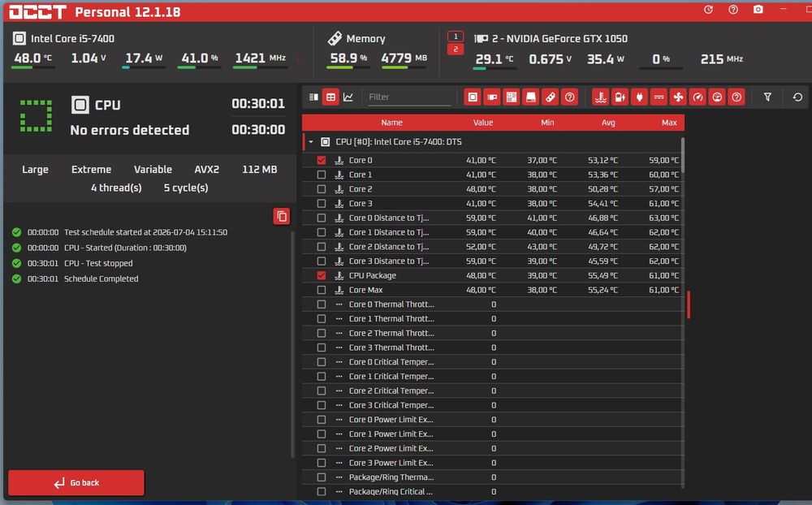Collapse the CPU [#0] DTS sensor group
Viewport: 812px width, 505px height.
point(311,142)
